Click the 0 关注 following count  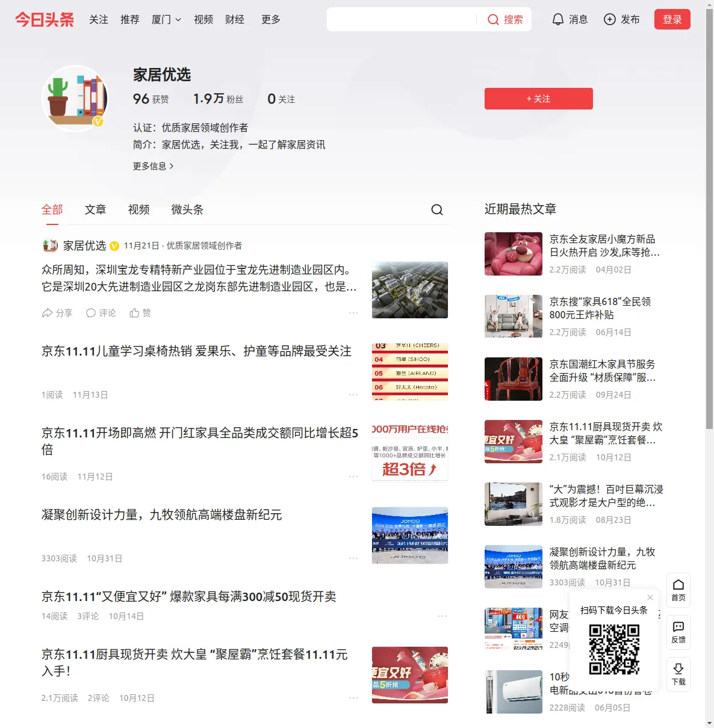[281, 99]
